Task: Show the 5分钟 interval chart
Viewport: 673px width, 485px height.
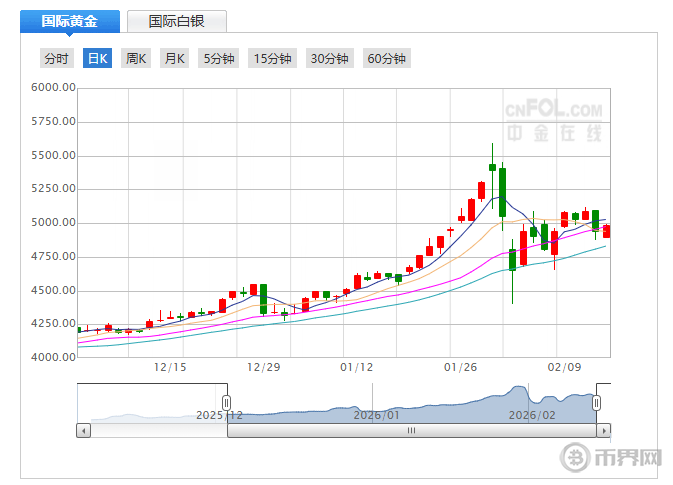Action: [x=219, y=59]
